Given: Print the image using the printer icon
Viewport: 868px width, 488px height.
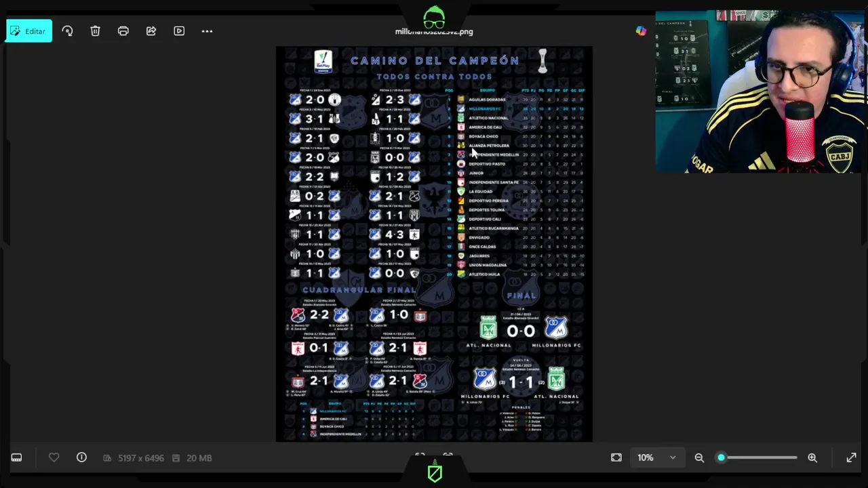Looking at the screenshot, I should point(123,31).
